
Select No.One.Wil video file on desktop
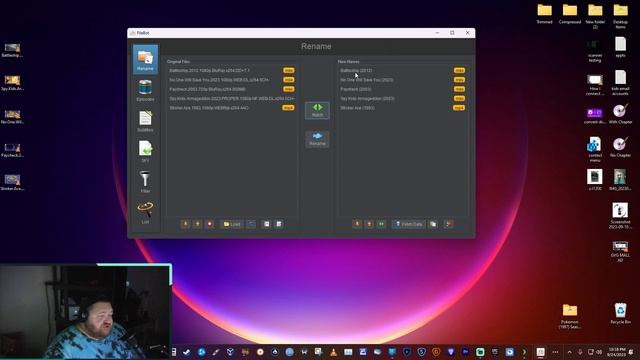point(12,116)
